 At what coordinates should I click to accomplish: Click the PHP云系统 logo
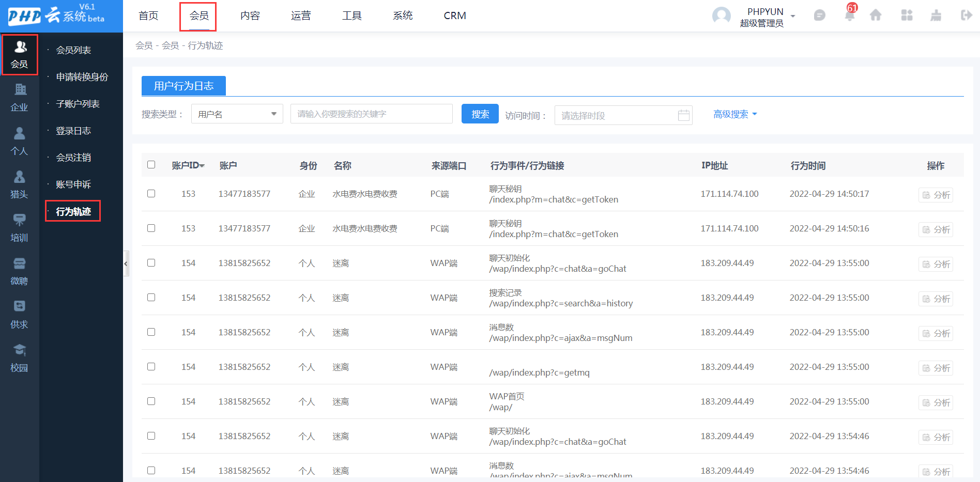tap(56, 15)
